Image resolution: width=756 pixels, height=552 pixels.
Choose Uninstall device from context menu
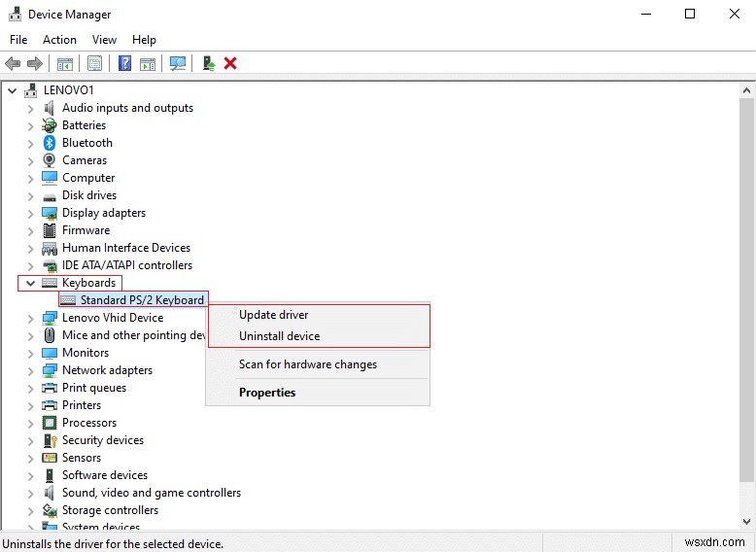click(318, 336)
